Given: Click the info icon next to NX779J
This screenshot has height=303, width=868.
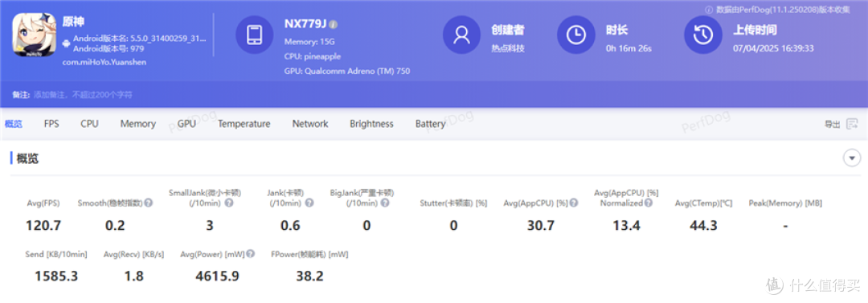Looking at the screenshot, I should click(334, 25).
